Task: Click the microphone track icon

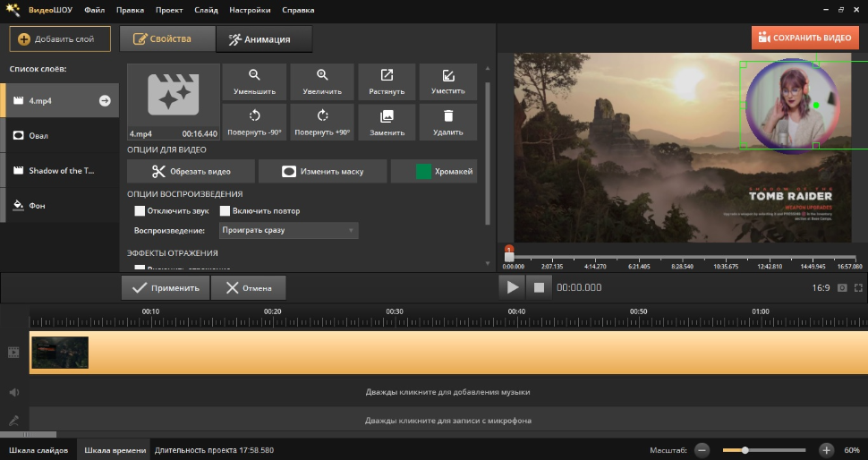Action: pyautogui.click(x=13, y=421)
